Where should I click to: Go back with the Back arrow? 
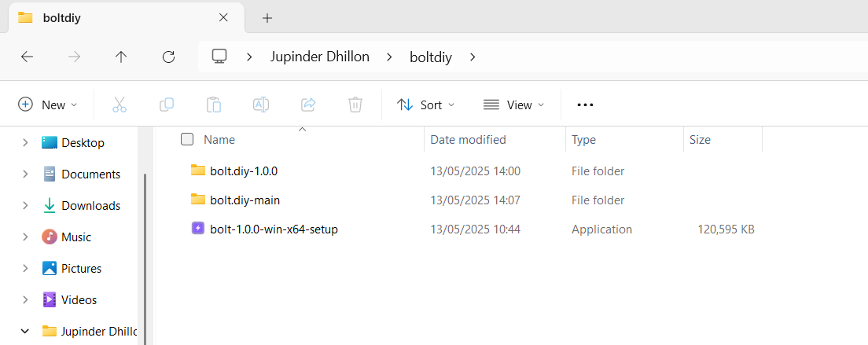pos(27,57)
